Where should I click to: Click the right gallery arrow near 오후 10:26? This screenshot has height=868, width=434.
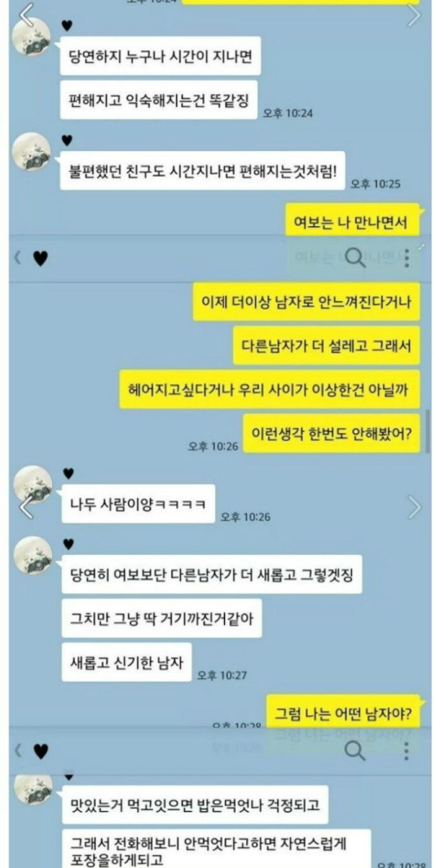click(x=414, y=507)
